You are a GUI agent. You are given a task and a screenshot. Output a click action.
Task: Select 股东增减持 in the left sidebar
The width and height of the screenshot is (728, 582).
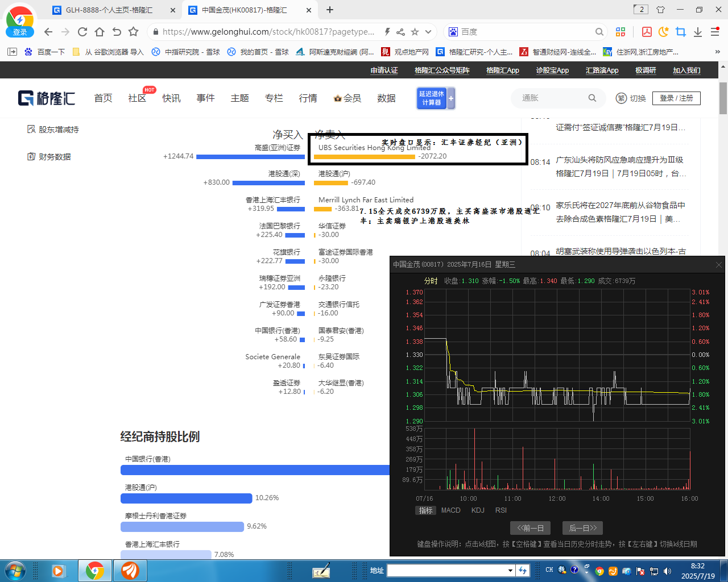[x=53, y=130]
